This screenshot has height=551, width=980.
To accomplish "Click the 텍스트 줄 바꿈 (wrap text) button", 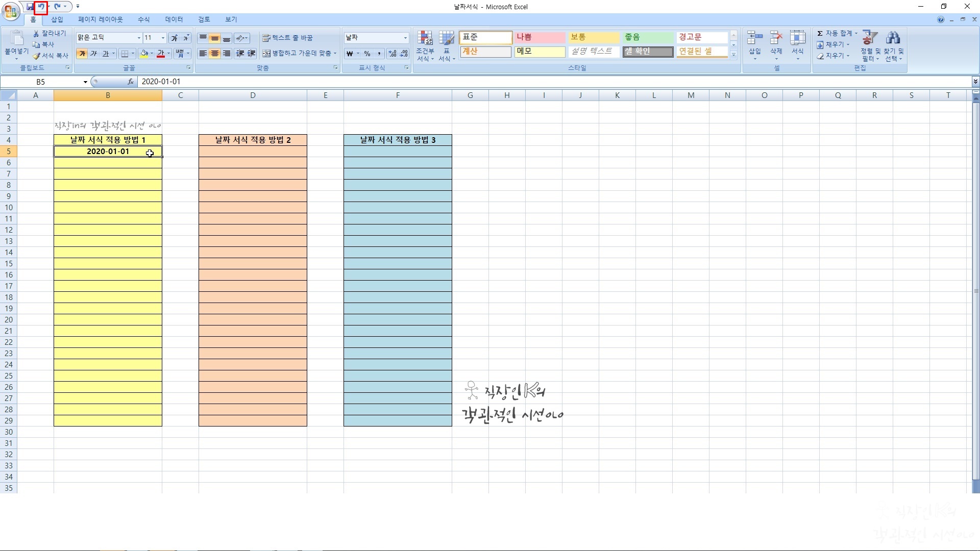I will 287,38.
